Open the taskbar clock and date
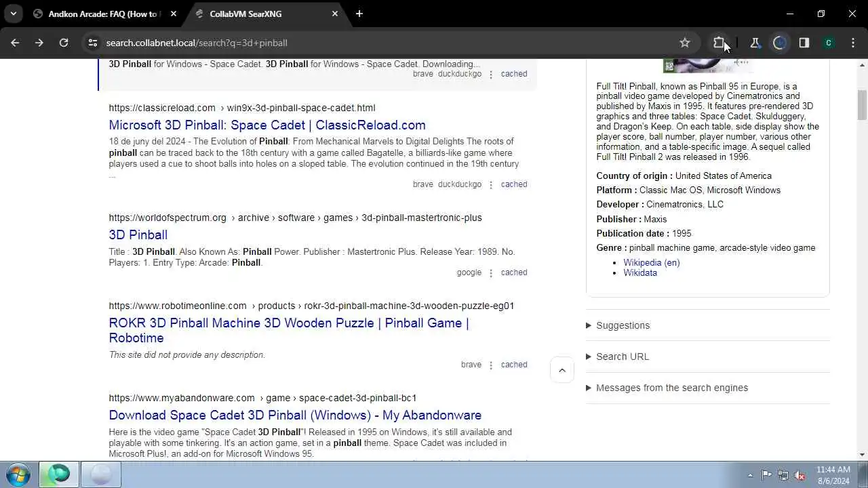The image size is (868, 488). click(x=833, y=475)
